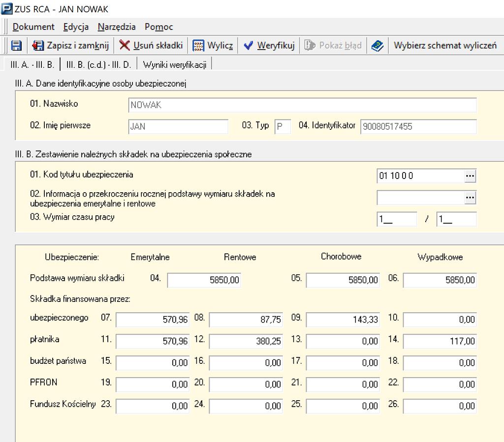Open przekroczenie rocznej podstawy ellipsis picker
The height and width of the screenshot is (442, 504).
[470, 198]
